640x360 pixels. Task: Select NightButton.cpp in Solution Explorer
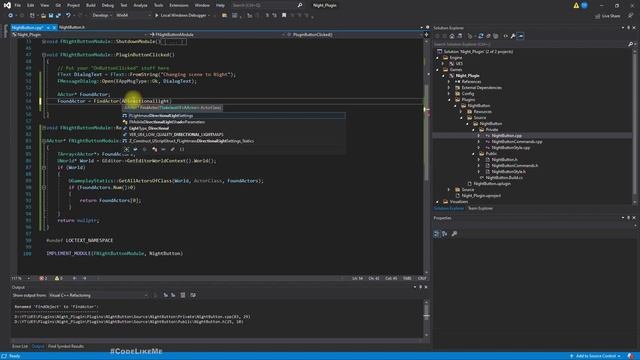click(x=507, y=136)
